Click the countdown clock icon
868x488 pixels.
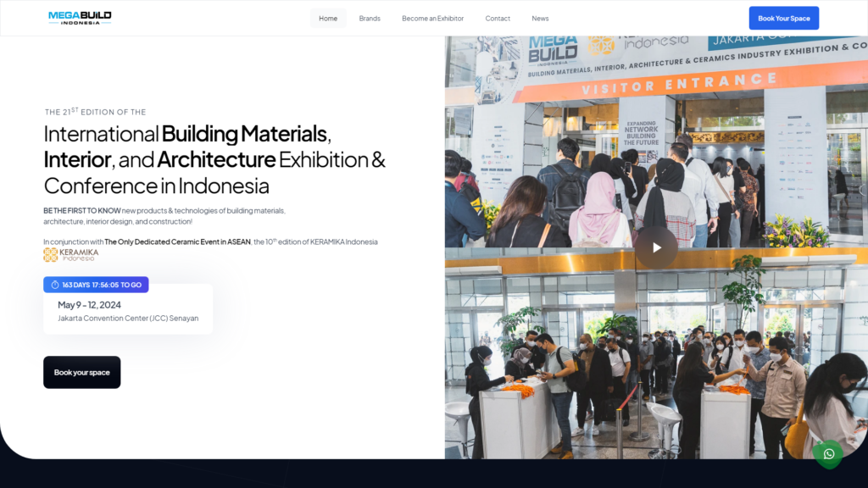[x=55, y=285]
